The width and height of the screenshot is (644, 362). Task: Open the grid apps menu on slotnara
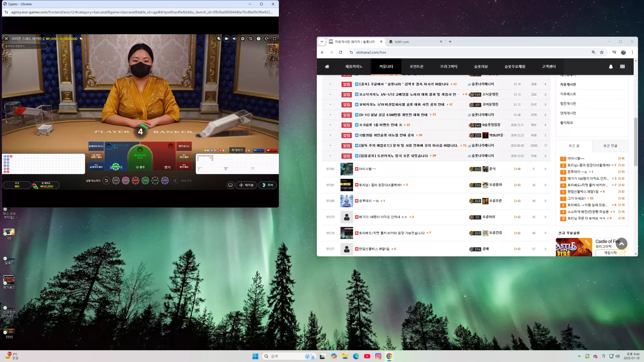pyautogui.click(x=622, y=67)
